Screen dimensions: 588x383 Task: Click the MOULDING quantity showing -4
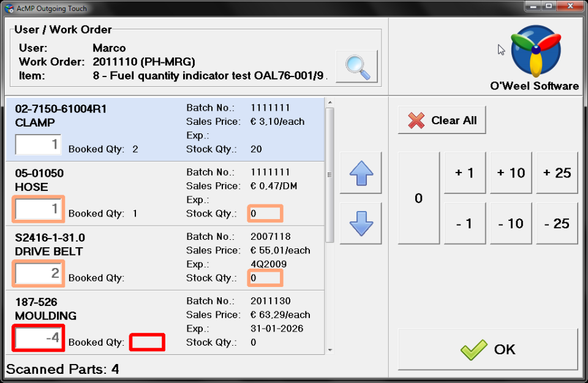click(x=38, y=338)
